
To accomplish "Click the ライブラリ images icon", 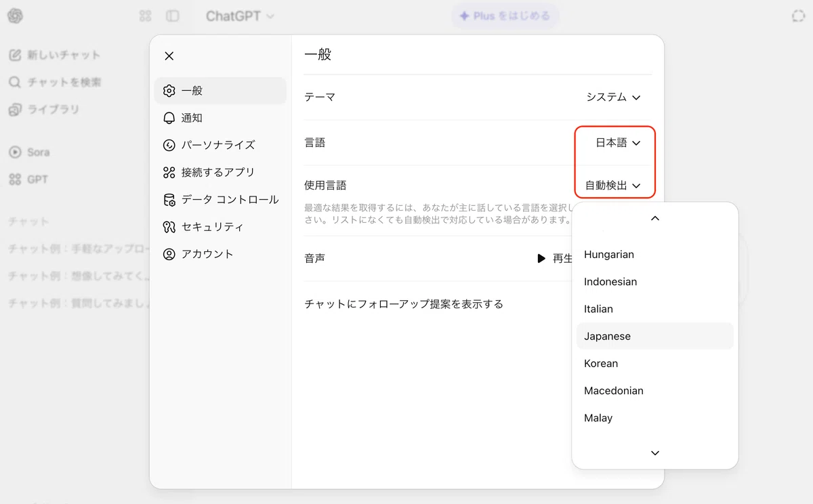I will 15,109.
